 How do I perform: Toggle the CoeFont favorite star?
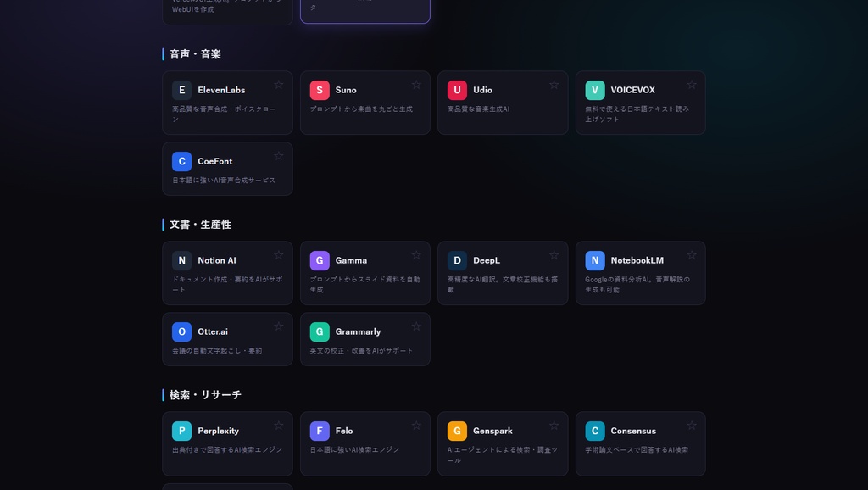click(278, 156)
